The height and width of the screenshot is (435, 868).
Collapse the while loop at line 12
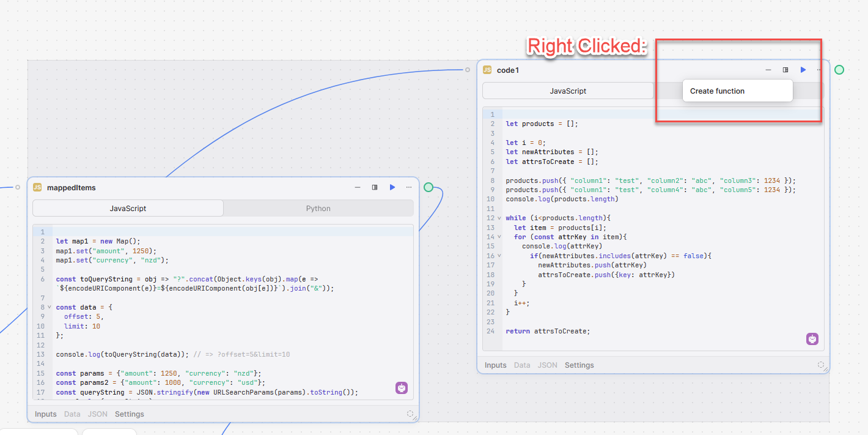pos(499,218)
